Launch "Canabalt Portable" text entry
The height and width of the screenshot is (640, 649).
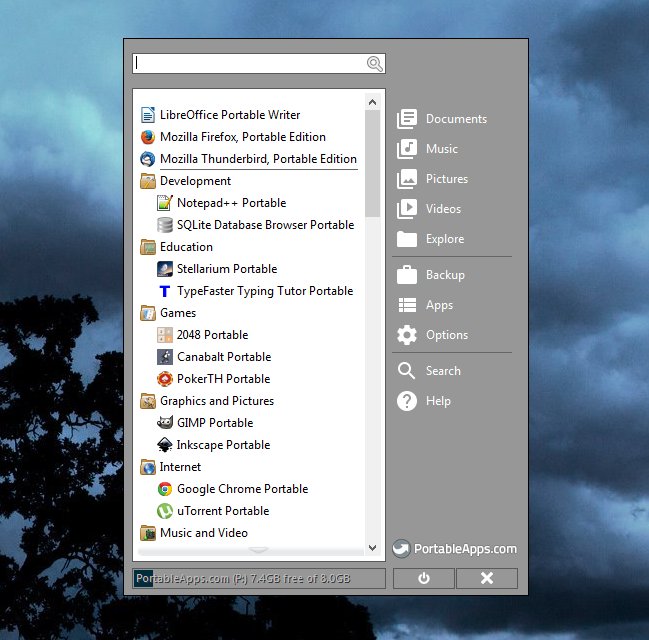[224, 357]
